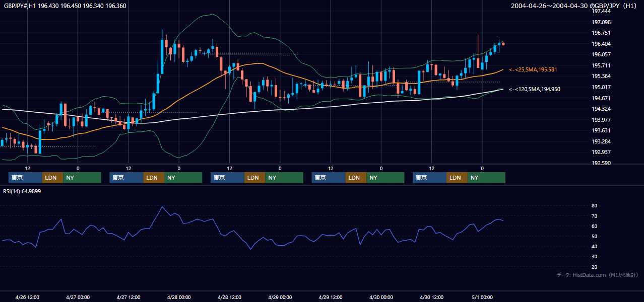Screen dimensions: 644x302
Task: Select the 2004-04-26～2004-04-30 GBP/JPY chart title
Action: click(574, 6)
